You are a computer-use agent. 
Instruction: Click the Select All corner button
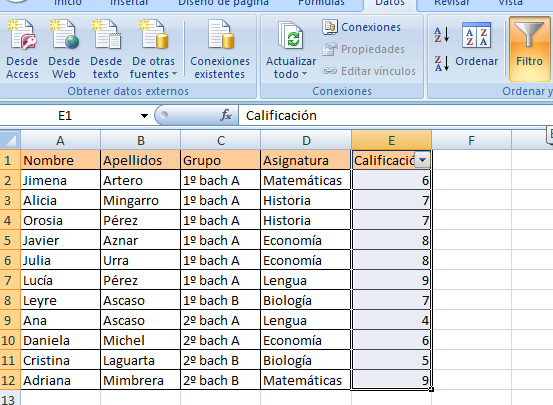coord(10,140)
